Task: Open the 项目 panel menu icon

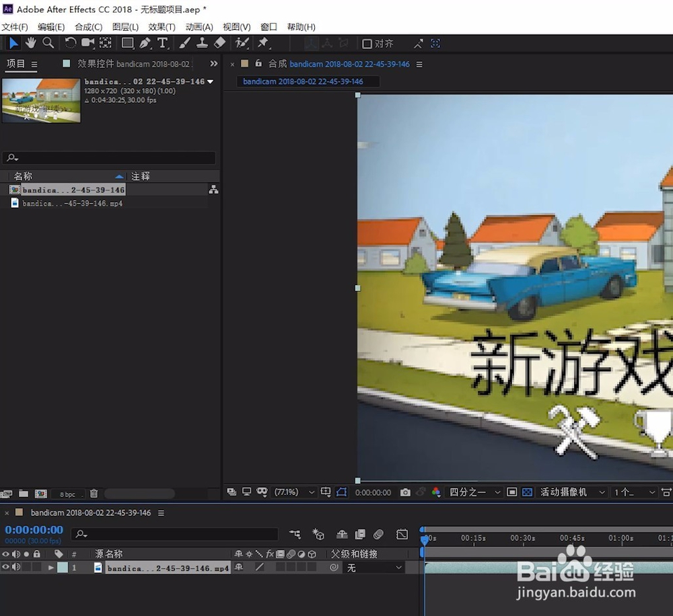Action: [x=34, y=65]
